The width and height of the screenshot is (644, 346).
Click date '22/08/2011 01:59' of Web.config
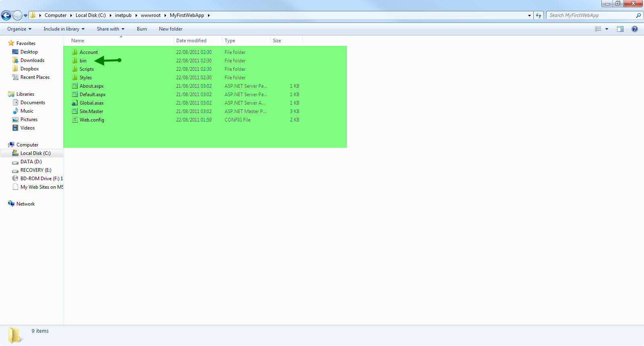(194, 120)
